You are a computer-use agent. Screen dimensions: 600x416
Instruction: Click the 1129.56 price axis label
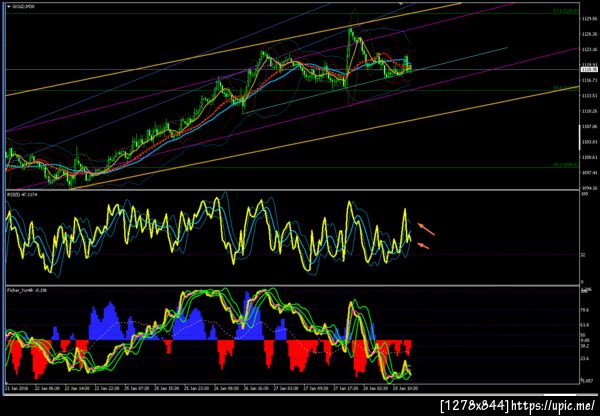click(x=590, y=18)
